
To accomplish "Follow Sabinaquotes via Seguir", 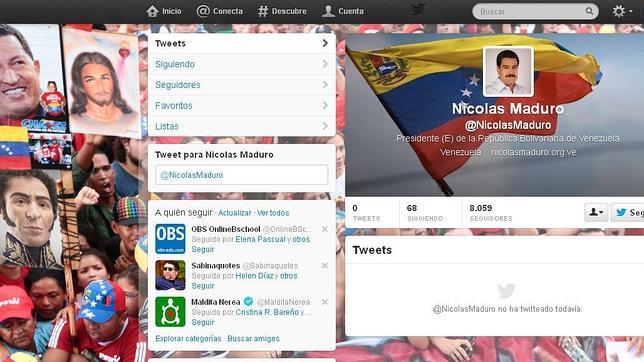I will point(203,286).
